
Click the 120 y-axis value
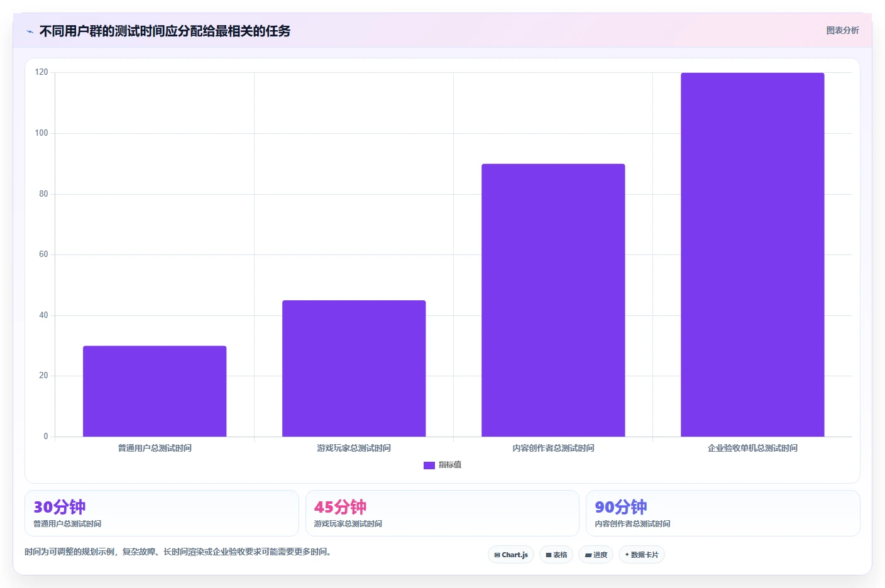click(x=41, y=72)
